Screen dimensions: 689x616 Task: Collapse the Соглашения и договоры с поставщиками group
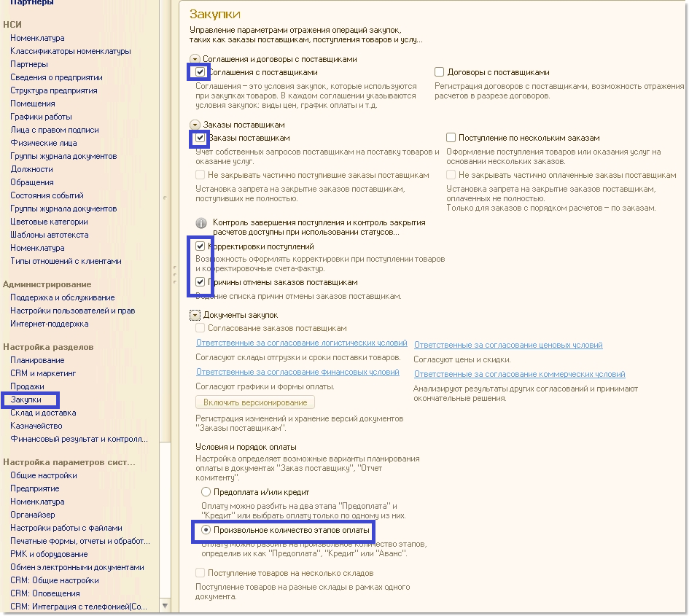click(195, 59)
